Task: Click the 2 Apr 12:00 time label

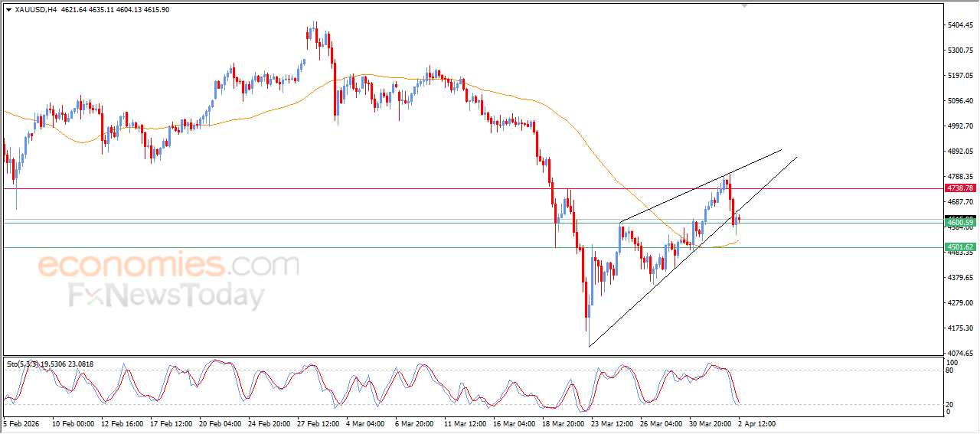Action: coord(756,423)
